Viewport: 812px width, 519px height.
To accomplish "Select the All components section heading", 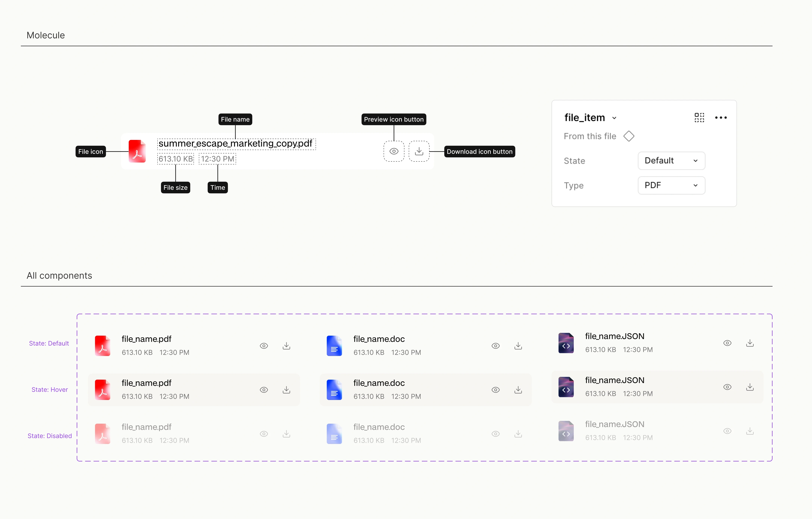I will 59,276.
